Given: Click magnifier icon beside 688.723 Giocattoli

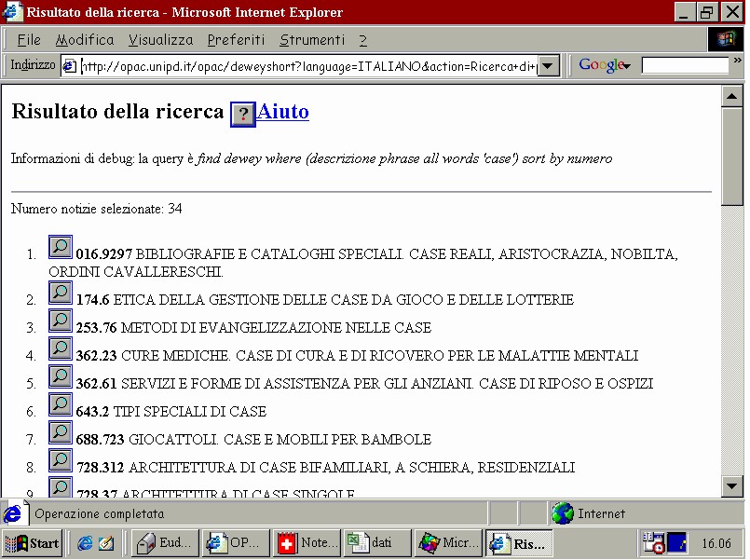Looking at the screenshot, I should [61, 432].
